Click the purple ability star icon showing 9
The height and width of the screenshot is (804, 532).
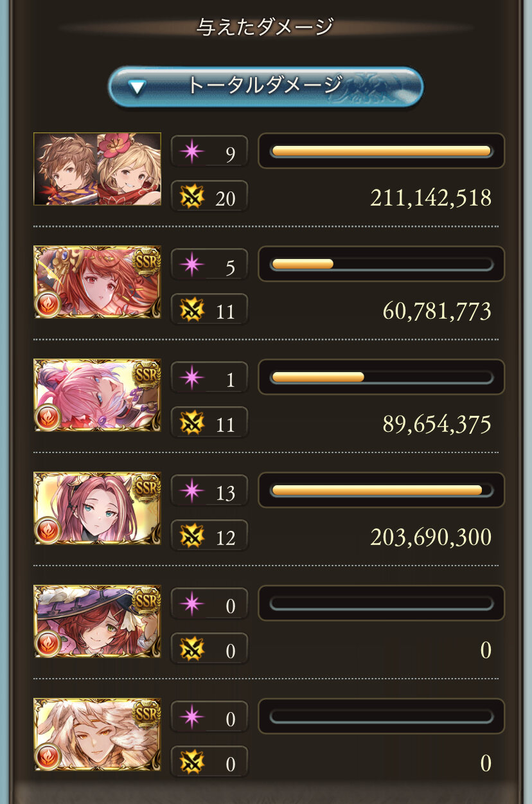tap(191, 152)
